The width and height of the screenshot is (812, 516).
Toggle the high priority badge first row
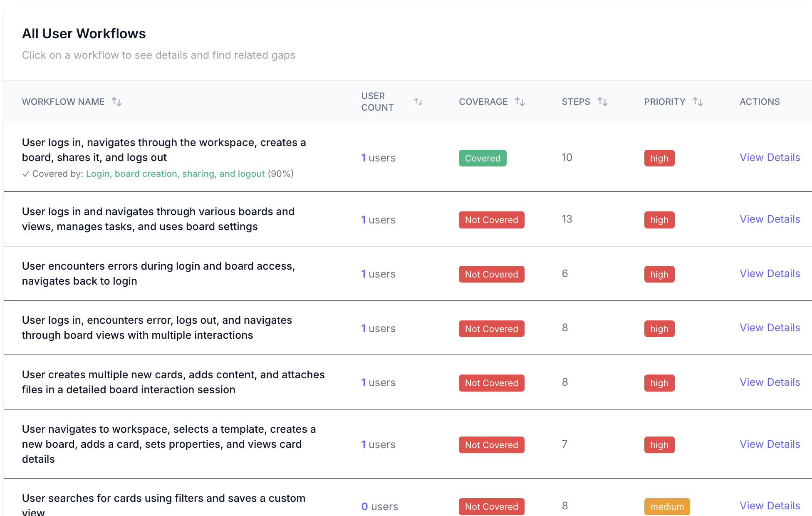click(x=659, y=158)
